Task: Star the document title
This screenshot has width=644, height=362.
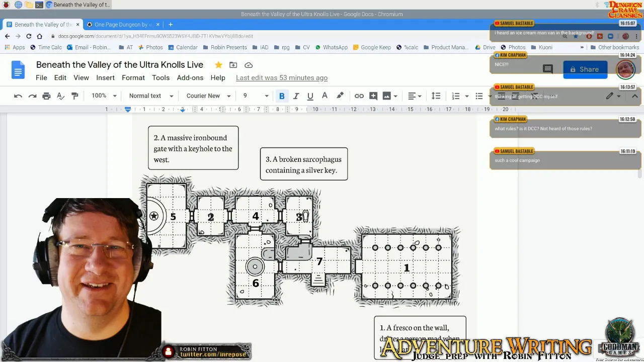Action: (x=218, y=65)
